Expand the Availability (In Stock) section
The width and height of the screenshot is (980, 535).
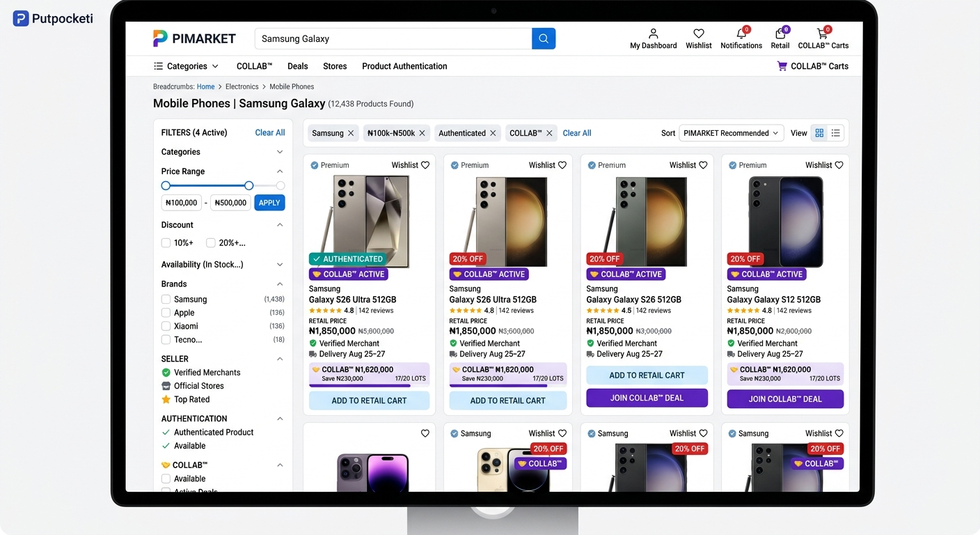[x=280, y=265]
